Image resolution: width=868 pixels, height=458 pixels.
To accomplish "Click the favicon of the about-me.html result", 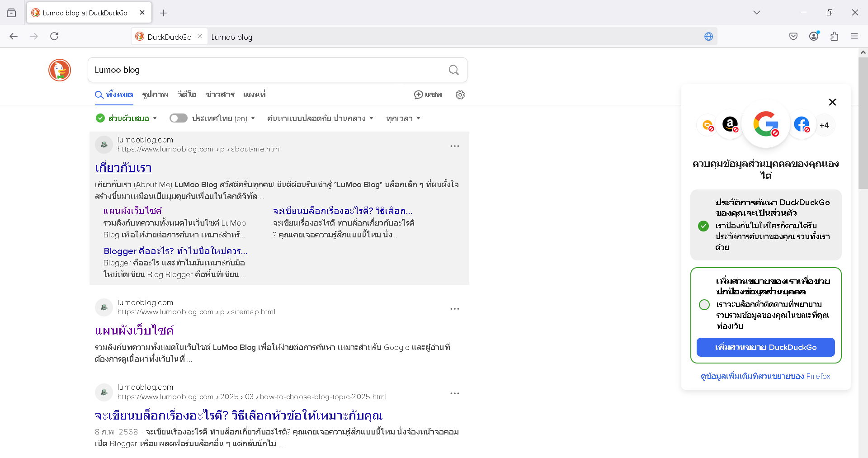I will click(x=104, y=145).
